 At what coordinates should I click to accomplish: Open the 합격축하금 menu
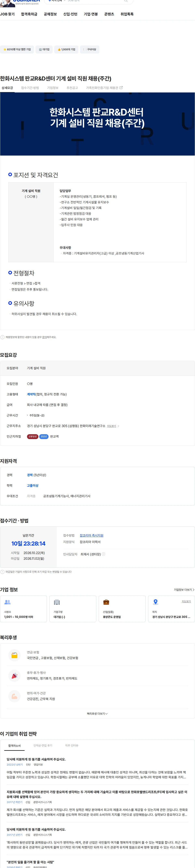click(29, 14)
